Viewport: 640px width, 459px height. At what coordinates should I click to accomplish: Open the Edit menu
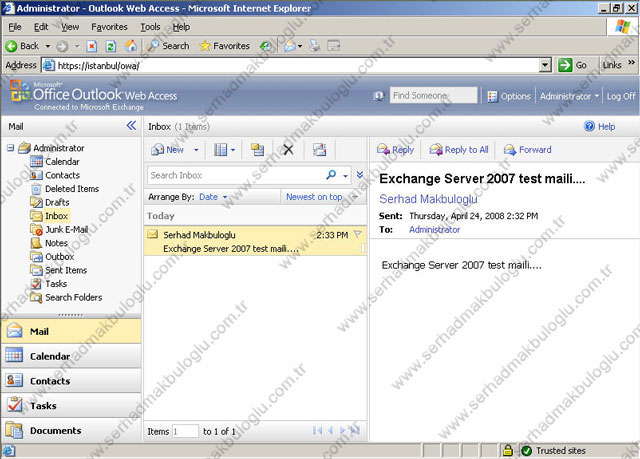pyautogui.click(x=41, y=27)
